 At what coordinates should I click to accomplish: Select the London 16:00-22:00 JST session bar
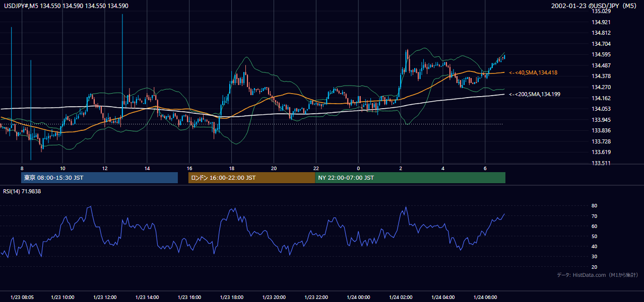251,178
